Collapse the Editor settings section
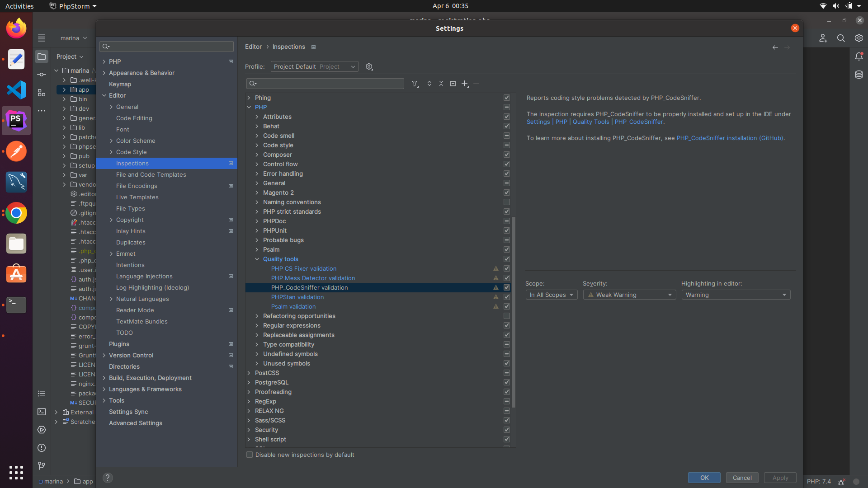The image size is (868, 488). (104, 95)
